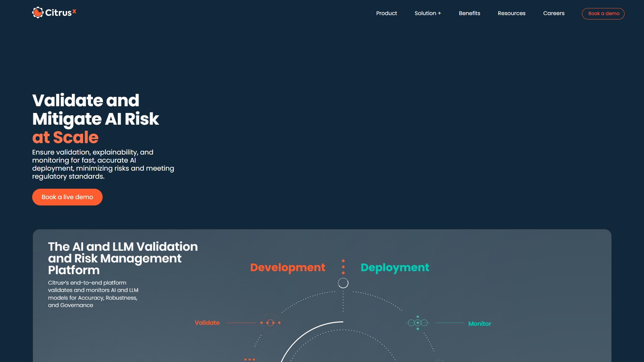The image size is (644, 362).
Task: Click the circle node atop the diagram
Action: point(343,283)
